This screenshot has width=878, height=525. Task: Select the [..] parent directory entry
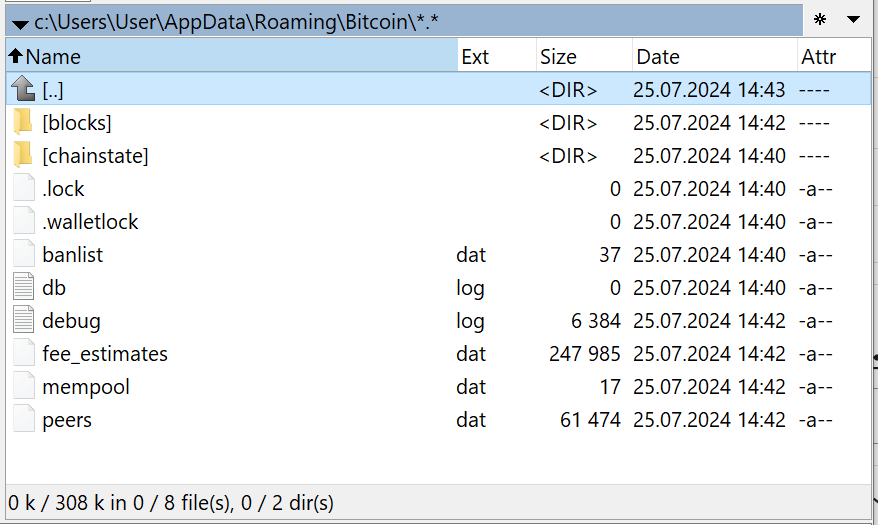(53, 90)
